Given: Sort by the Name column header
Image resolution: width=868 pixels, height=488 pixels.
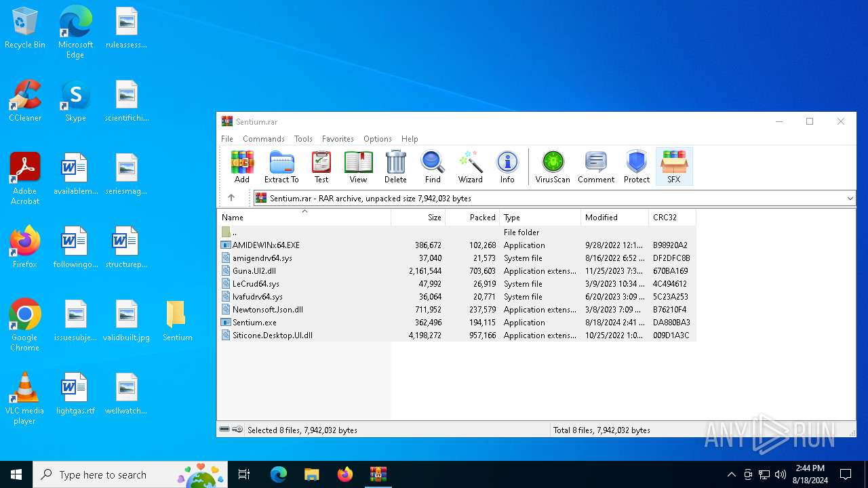Looking at the screenshot, I should point(304,218).
